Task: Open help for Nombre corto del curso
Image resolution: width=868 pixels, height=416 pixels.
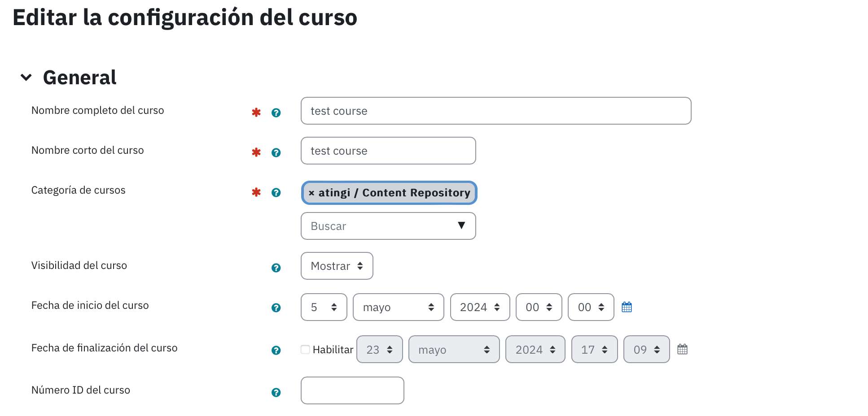Action: click(276, 152)
